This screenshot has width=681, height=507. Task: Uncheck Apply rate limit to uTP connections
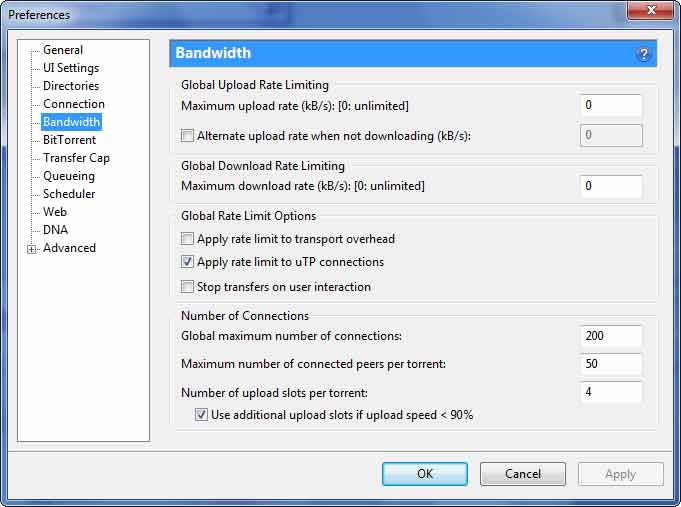[x=187, y=262]
